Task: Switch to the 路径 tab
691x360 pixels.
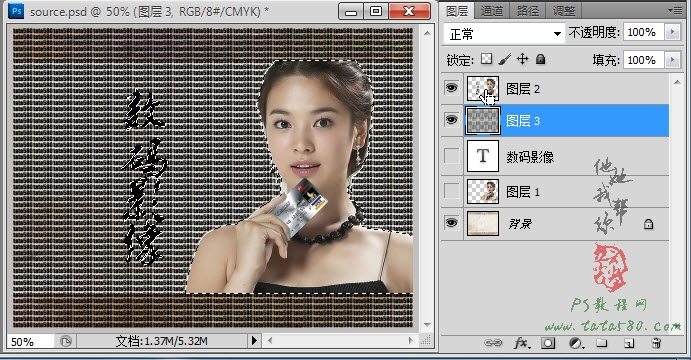Action: (528, 11)
